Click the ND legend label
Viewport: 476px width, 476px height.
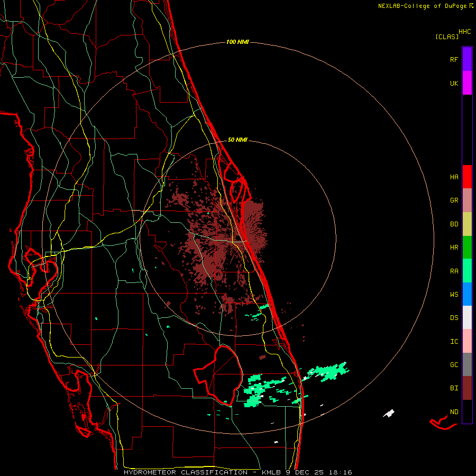point(454,411)
